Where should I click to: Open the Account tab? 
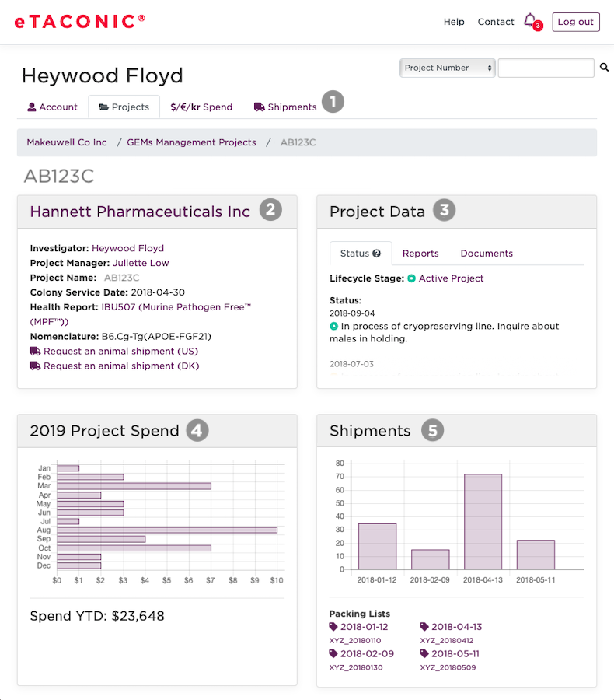(x=52, y=107)
